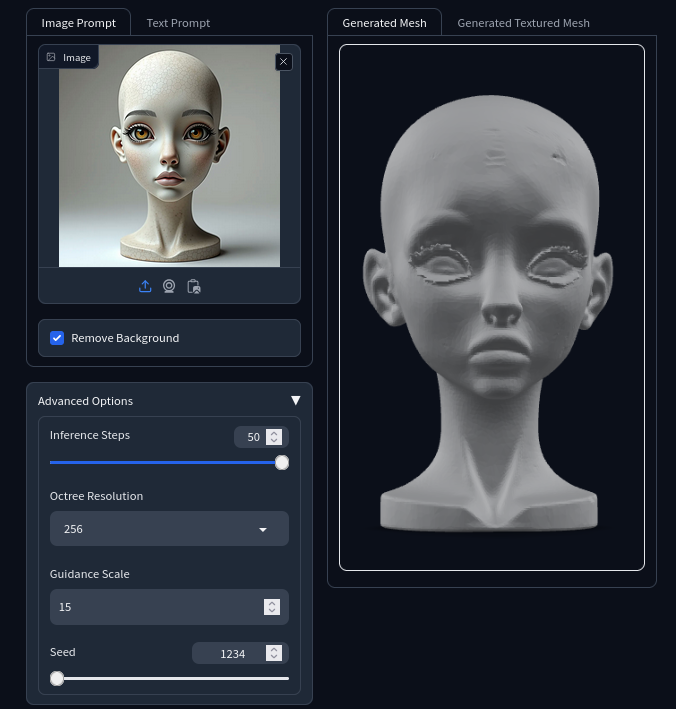This screenshot has width=676, height=709.
Task: Click the Octree Resolution label
Action: (96, 496)
